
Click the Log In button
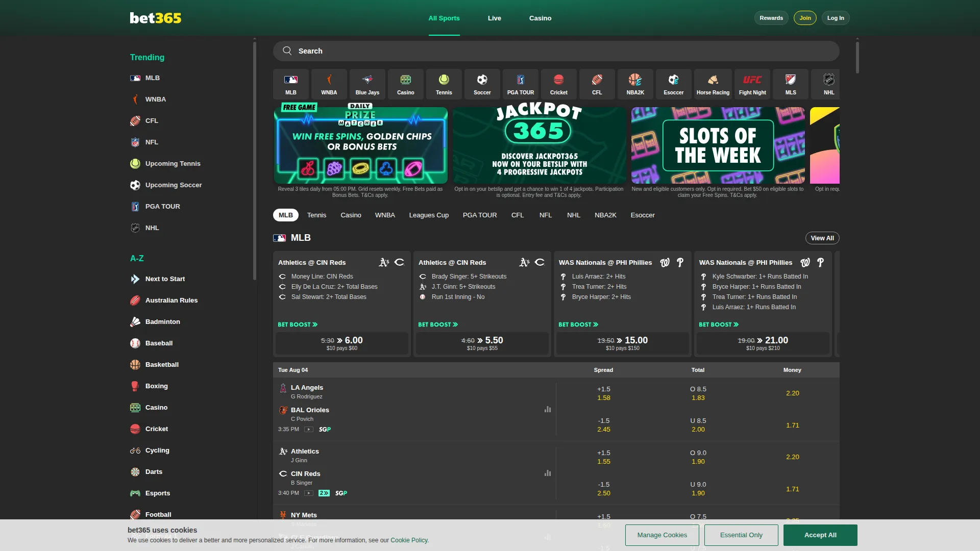(x=836, y=18)
